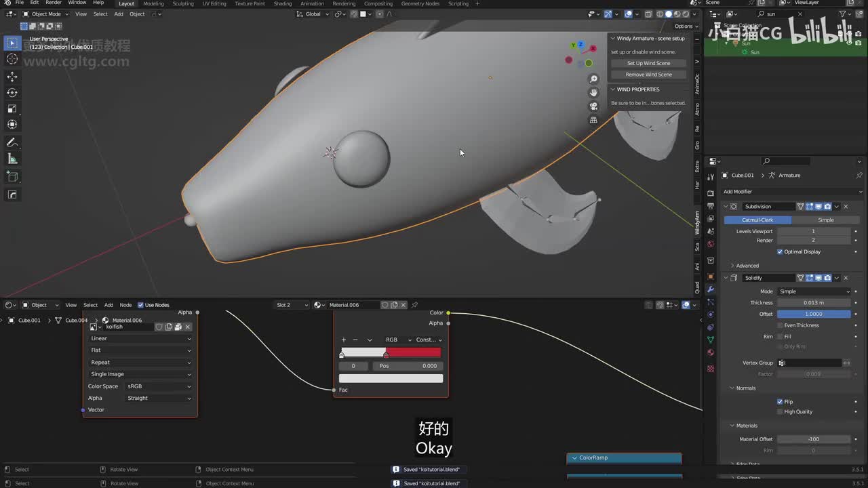
Task: Activate the 3D Cursor tool
Action: [12, 59]
